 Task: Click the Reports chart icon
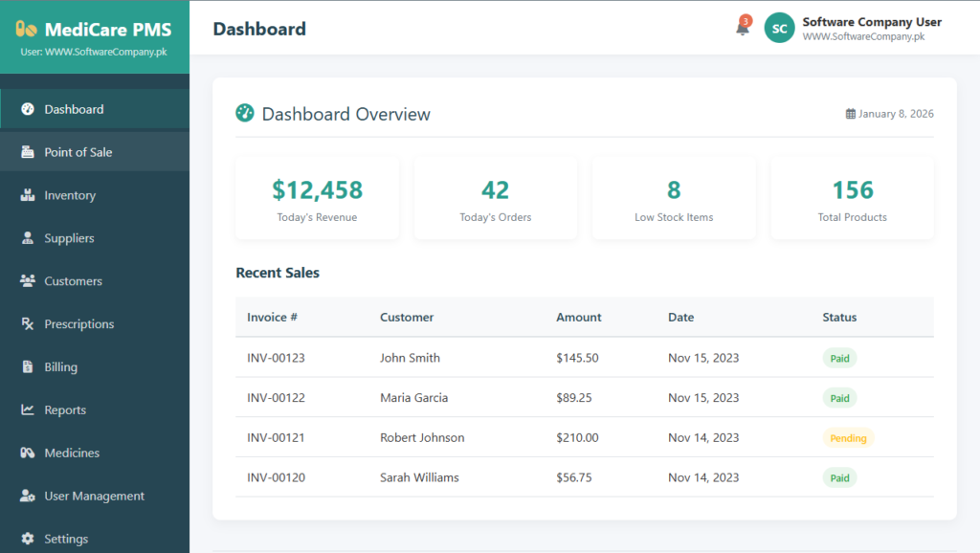[x=28, y=410]
